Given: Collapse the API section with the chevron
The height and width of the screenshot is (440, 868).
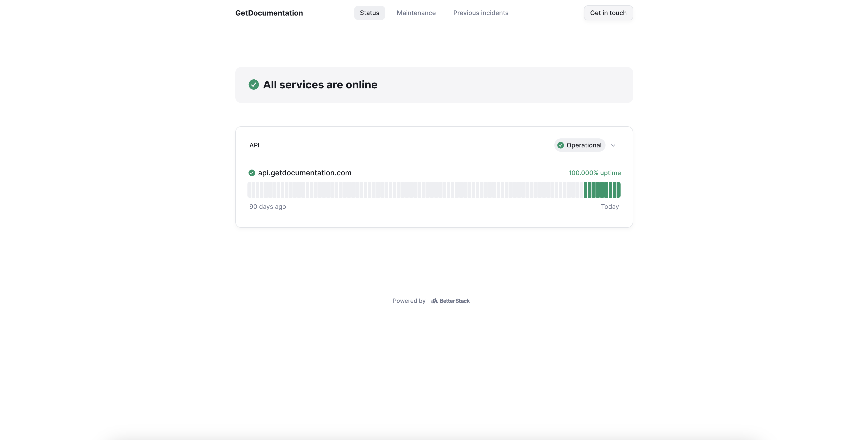Looking at the screenshot, I should (613, 145).
